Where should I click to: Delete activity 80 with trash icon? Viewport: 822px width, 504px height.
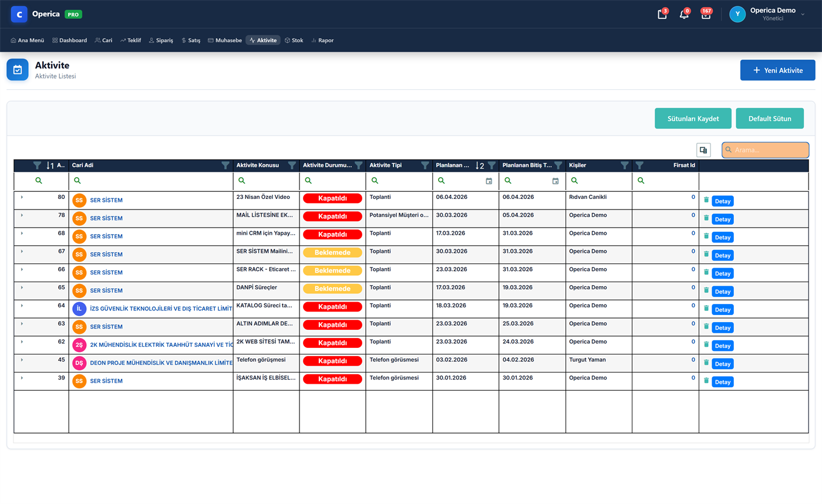click(x=706, y=199)
